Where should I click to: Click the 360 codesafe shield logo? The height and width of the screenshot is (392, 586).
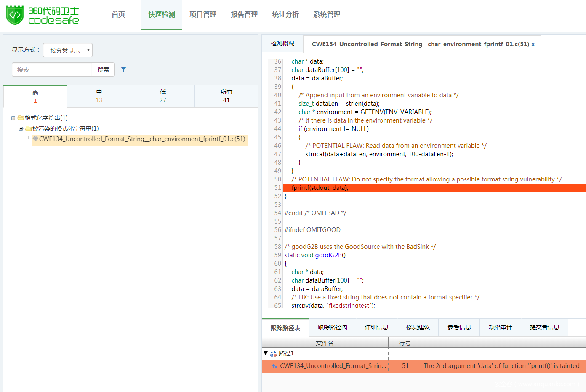pyautogui.click(x=15, y=15)
